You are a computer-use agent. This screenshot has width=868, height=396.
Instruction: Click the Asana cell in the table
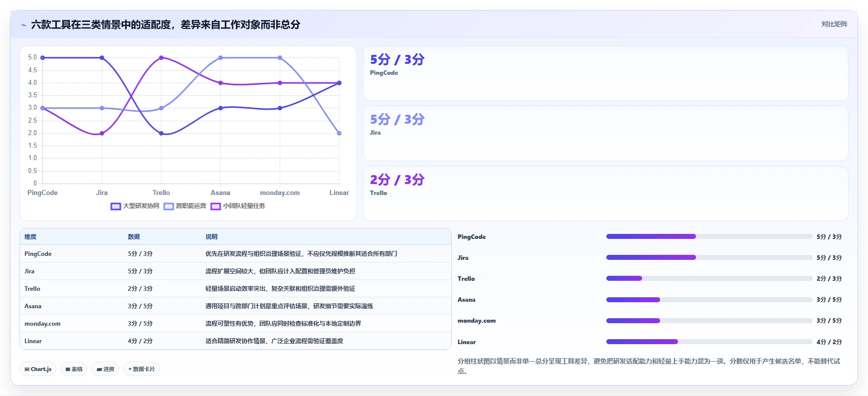tap(33, 306)
